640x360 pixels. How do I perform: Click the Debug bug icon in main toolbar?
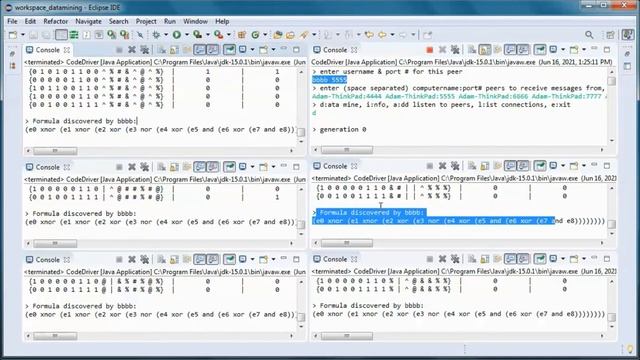coord(156,35)
